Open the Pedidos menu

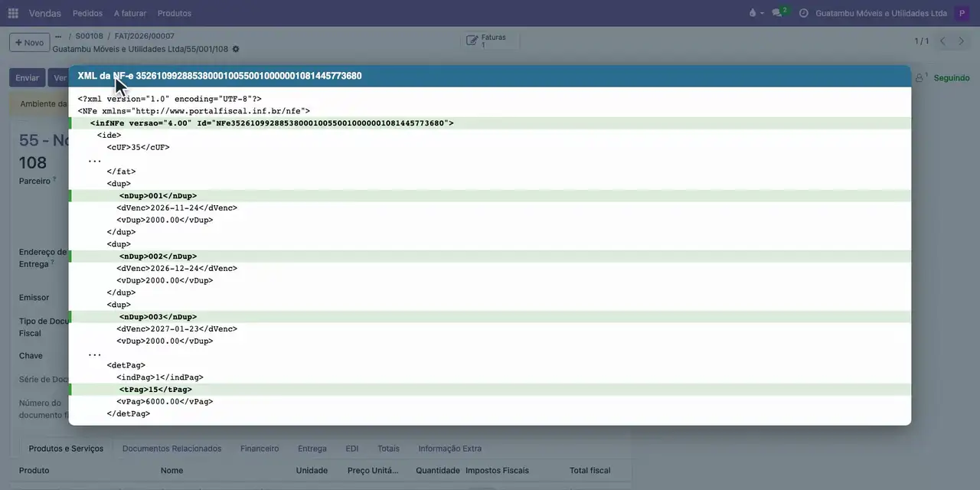click(87, 13)
